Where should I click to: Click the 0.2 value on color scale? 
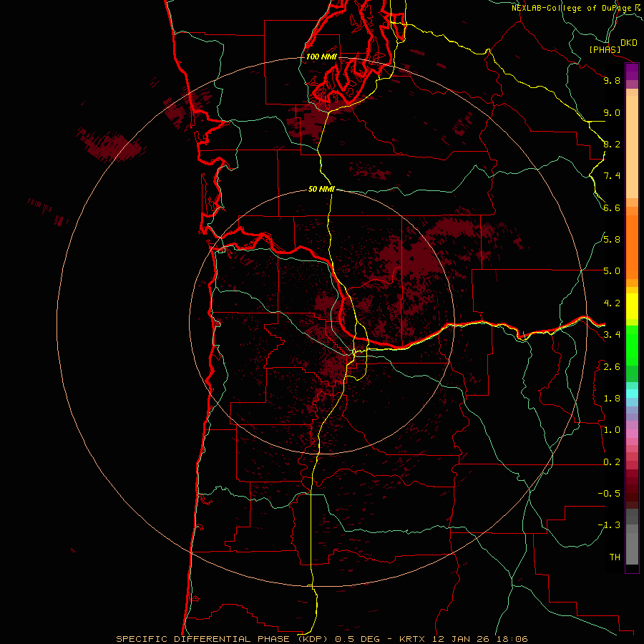point(612,462)
